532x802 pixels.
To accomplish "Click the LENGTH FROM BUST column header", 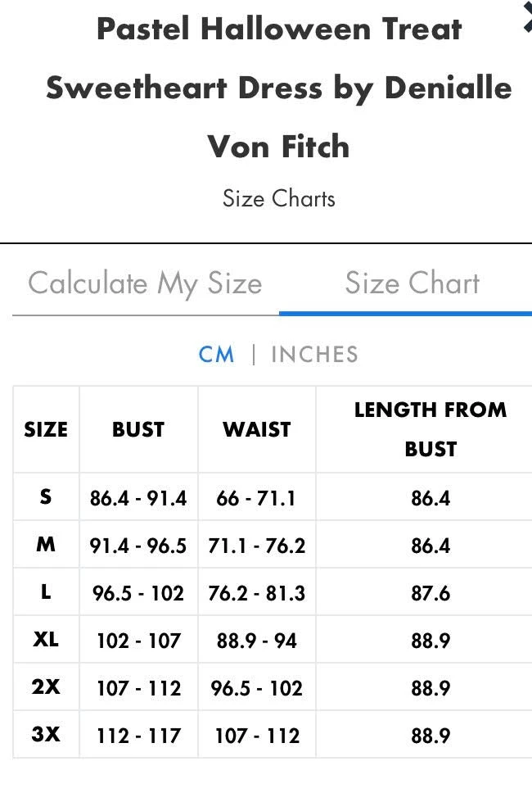I will (431, 429).
